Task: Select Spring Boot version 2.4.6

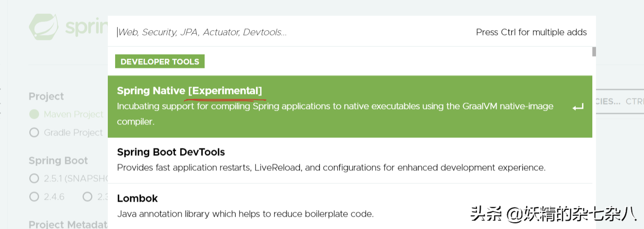Action: [x=34, y=197]
